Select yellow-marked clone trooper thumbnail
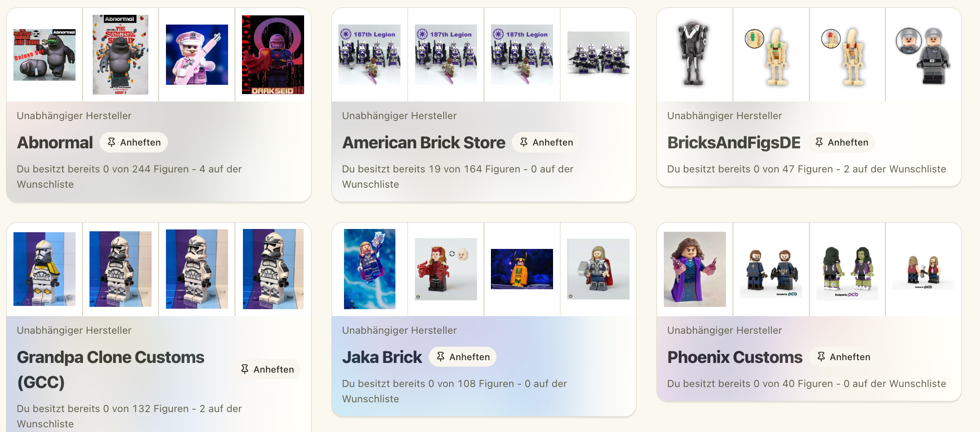 (45, 269)
